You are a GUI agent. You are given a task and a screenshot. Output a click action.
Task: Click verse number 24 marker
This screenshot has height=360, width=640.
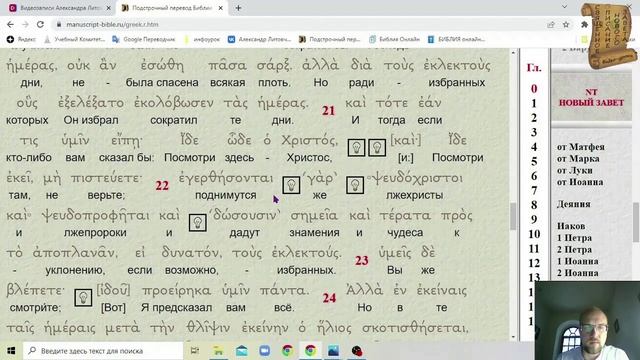coord(329,298)
